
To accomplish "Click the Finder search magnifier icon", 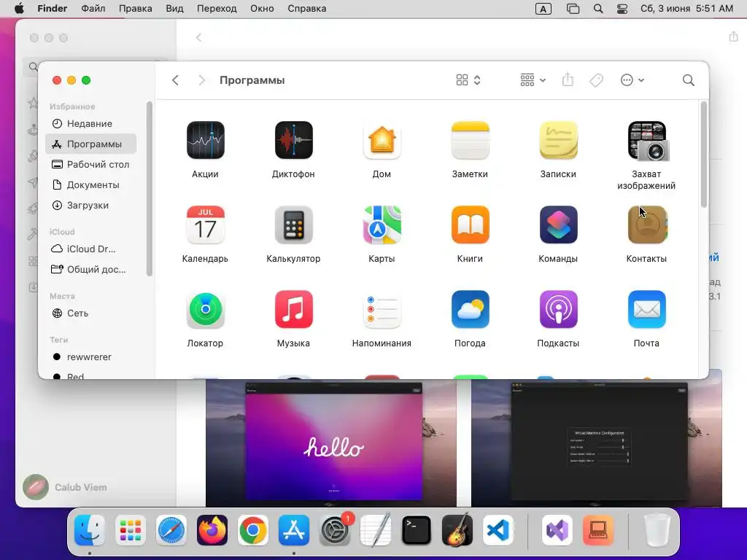I will pyautogui.click(x=688, y=80).
